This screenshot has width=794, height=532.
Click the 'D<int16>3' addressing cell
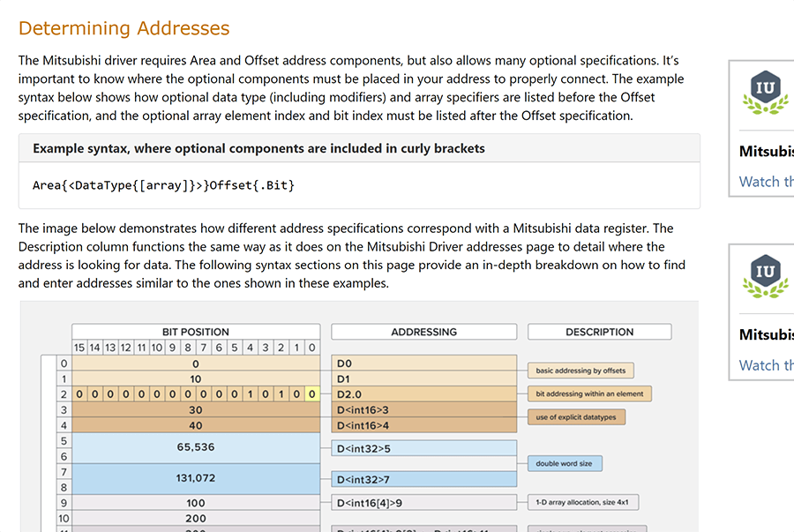pyautogui.click(x=423, y=410)
